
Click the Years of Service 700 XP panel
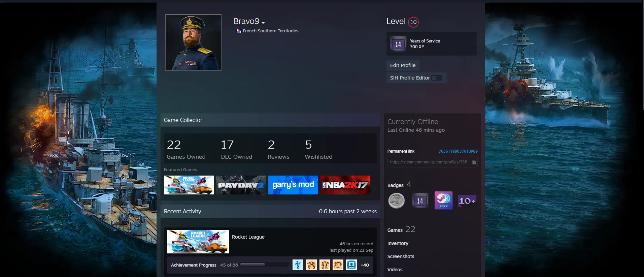tap(432, 44)
